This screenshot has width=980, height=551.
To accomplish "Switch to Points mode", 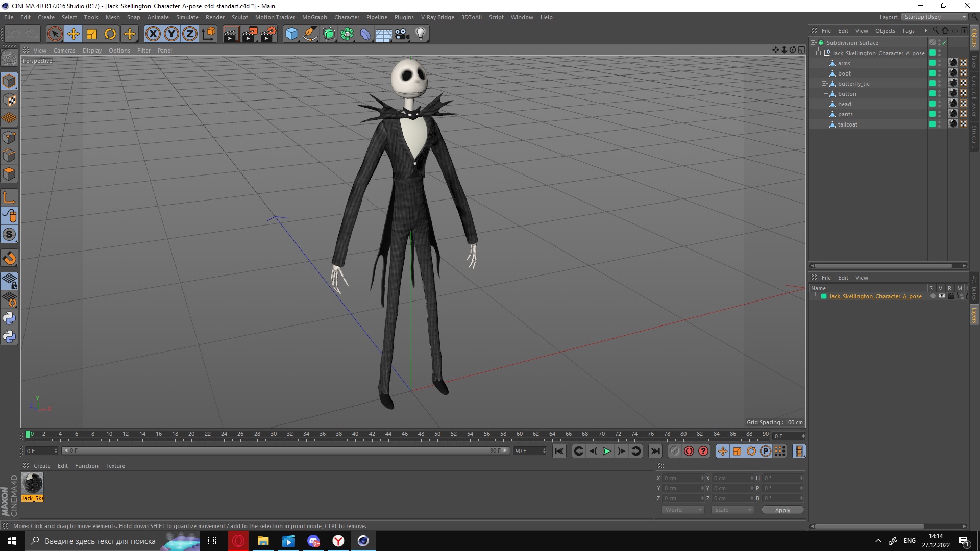I will click(x=9, y=137).
